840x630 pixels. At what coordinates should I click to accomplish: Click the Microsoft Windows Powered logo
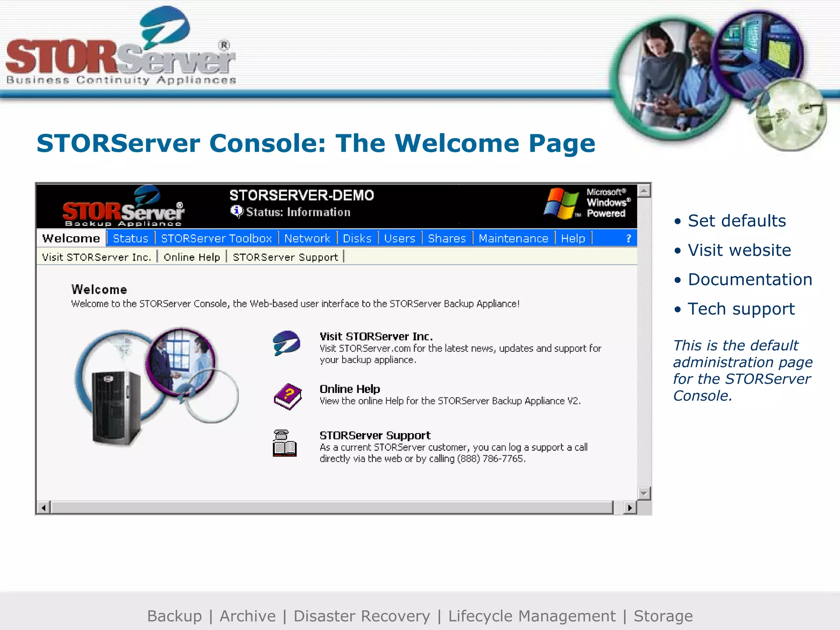tap(587, 203)
